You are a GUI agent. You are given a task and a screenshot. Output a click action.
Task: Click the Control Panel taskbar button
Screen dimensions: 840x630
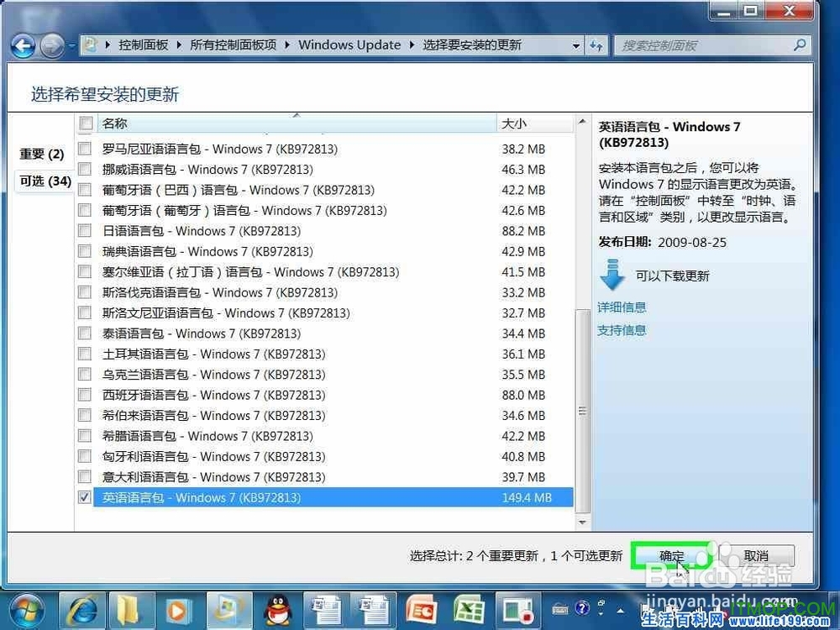229,611
